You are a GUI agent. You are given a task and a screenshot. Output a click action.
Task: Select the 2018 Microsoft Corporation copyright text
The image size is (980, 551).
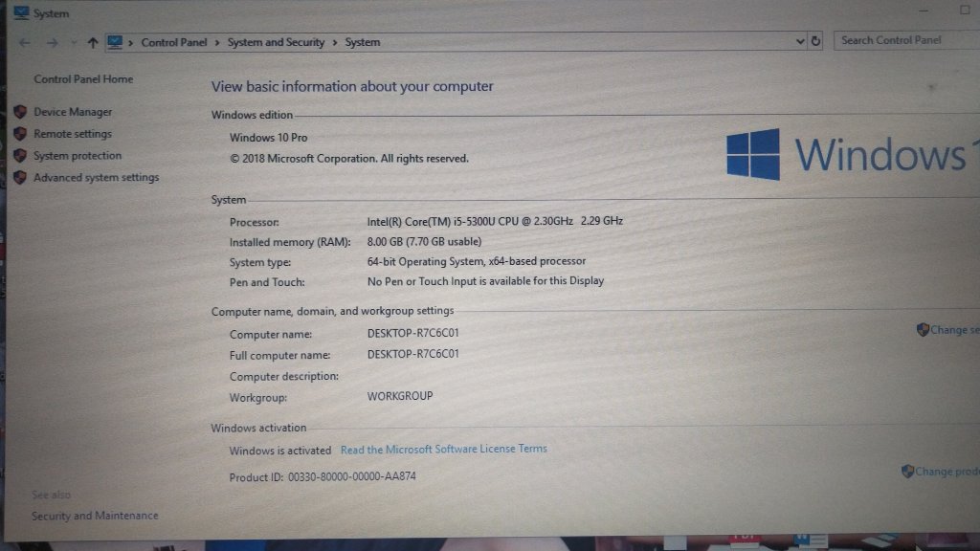coord(348,159)
